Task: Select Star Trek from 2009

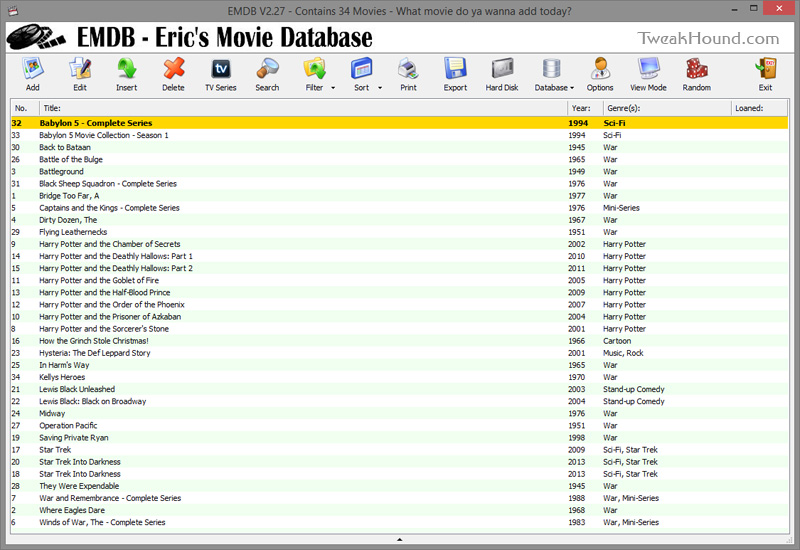Action: tap(399, 450)
